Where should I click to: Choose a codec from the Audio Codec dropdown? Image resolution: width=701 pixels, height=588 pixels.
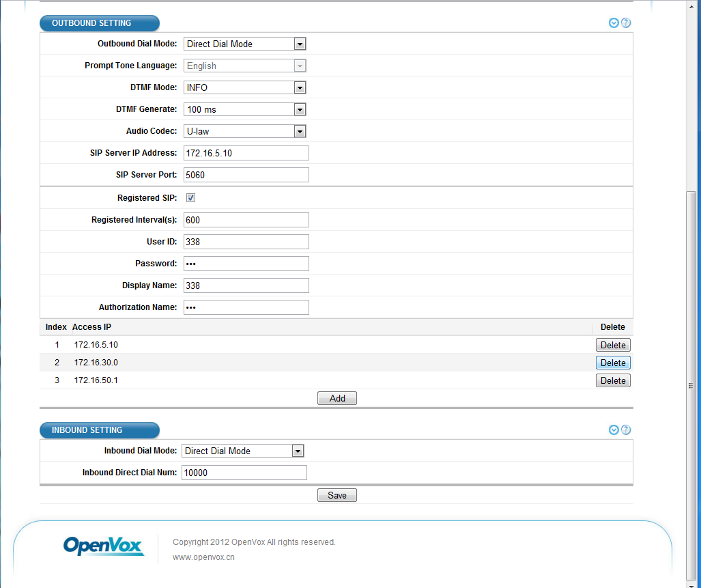tap(244, 131)
